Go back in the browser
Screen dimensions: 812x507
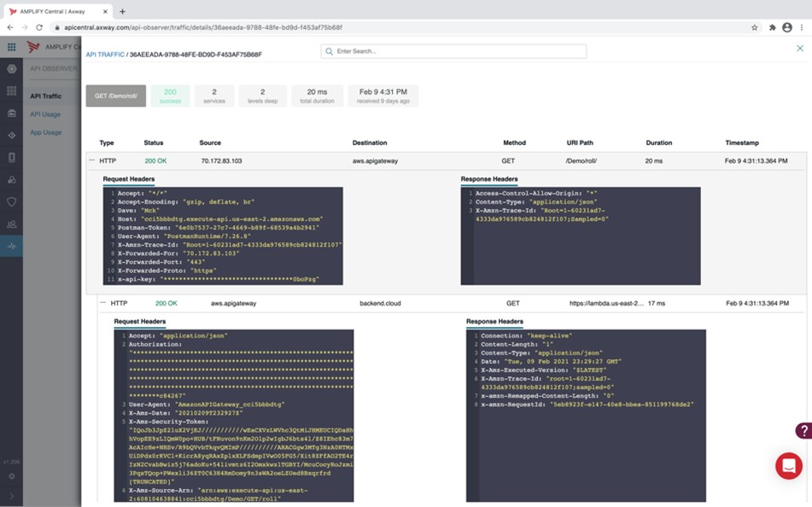point(10,27)
